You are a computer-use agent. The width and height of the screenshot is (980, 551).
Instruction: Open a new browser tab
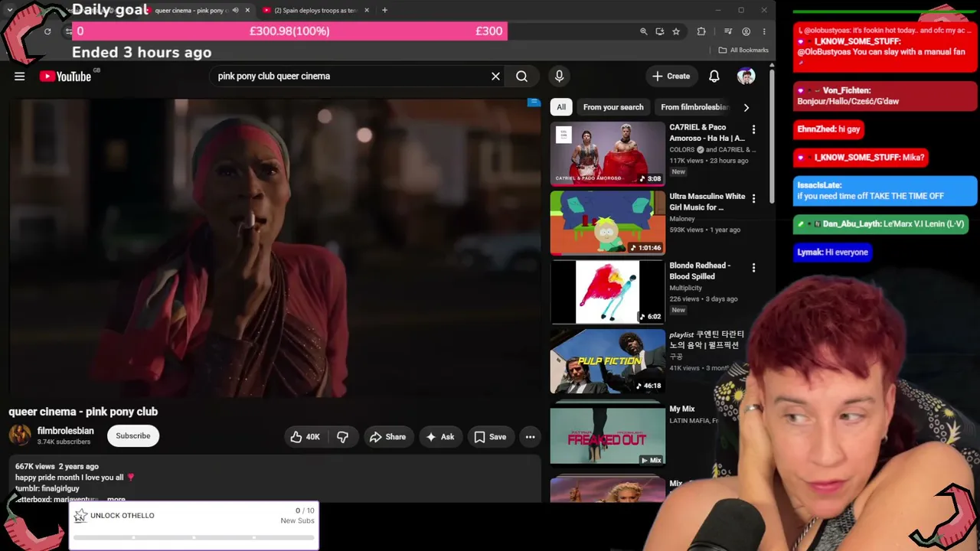[384, 10]
